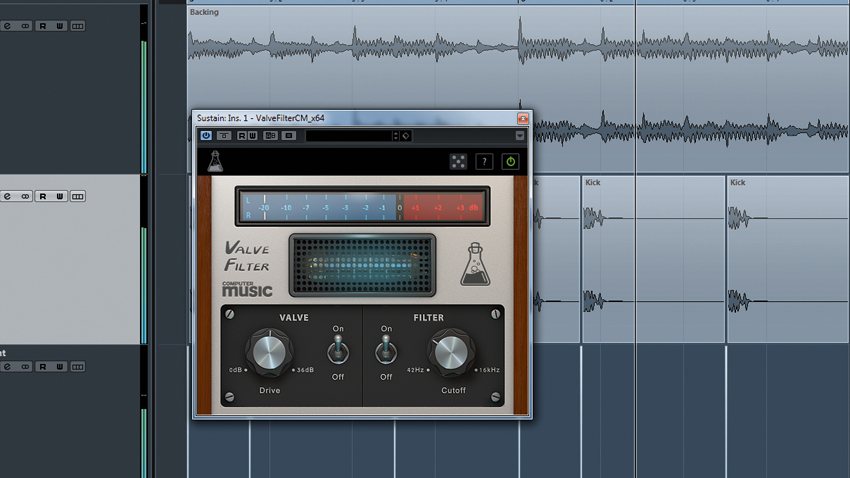Click the VALVE section heading
Screen dimensions: 850x478
(294, 318)
